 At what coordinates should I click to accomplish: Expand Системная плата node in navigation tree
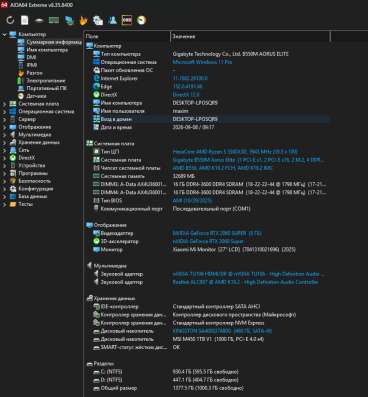[x=4, y=104]
